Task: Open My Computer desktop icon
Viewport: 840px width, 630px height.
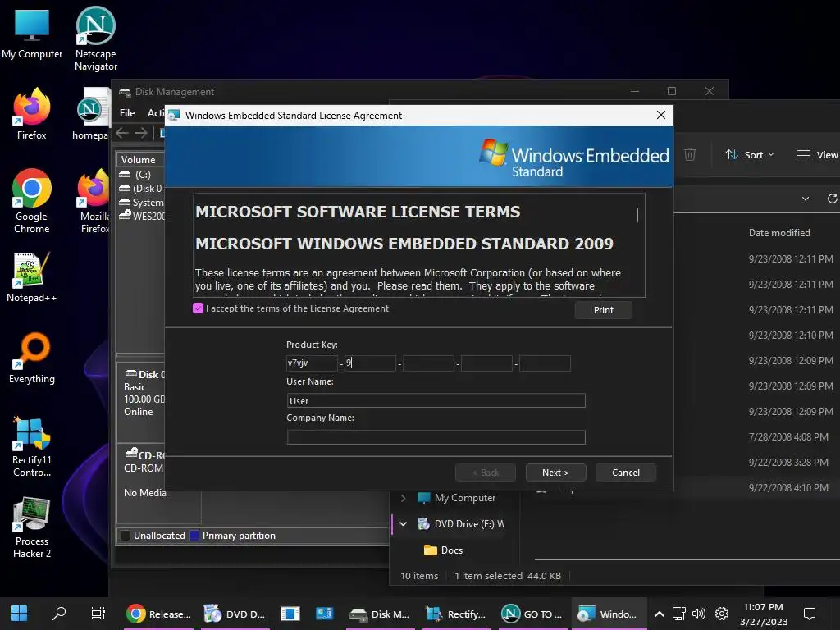Action: pyautogui.click(x=32, y=34)
